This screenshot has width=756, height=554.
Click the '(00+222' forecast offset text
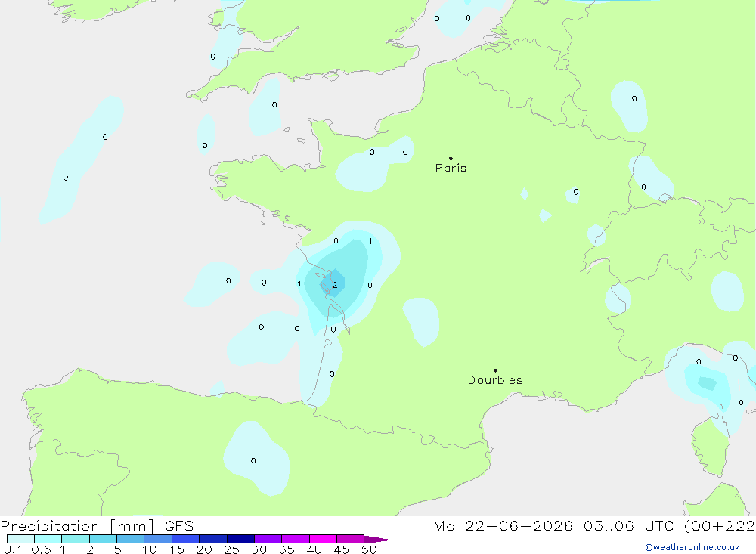point(720,525)
